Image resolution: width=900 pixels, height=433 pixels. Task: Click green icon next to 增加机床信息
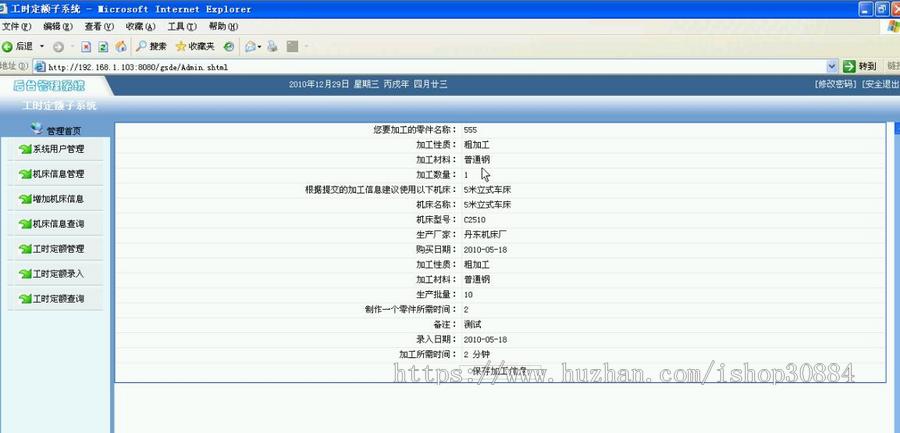(25, 199)
